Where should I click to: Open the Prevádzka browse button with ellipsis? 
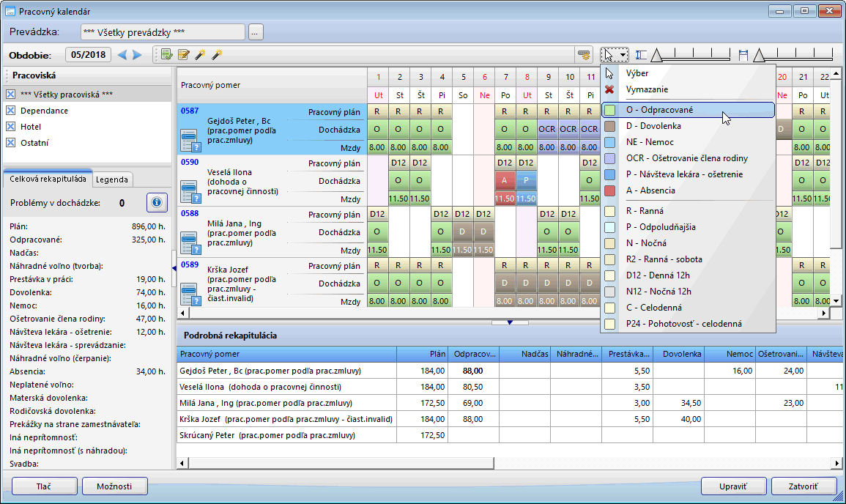(x=255, y=32)
